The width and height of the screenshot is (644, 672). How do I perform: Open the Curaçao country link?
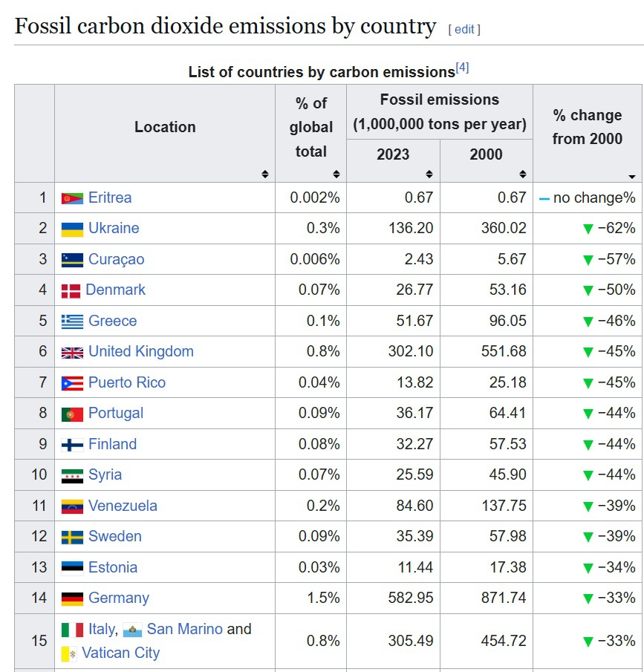(116, 260)
